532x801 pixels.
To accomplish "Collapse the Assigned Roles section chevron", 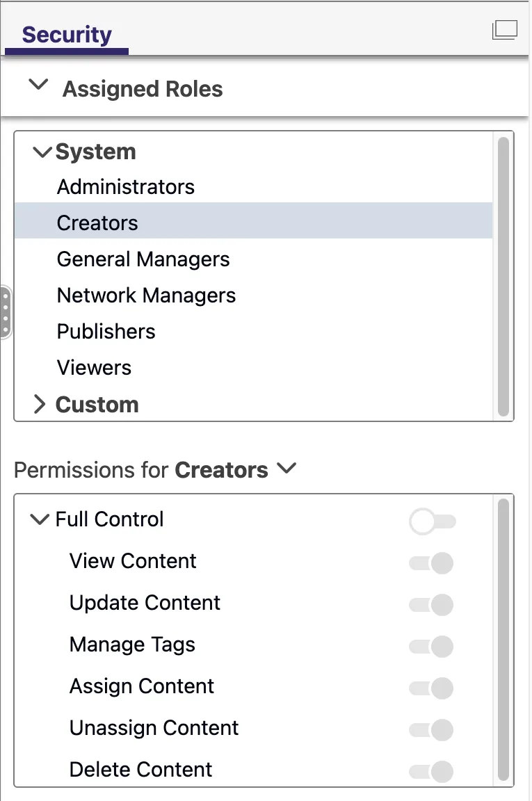I will pyautogui.click(x=38, y=85).
